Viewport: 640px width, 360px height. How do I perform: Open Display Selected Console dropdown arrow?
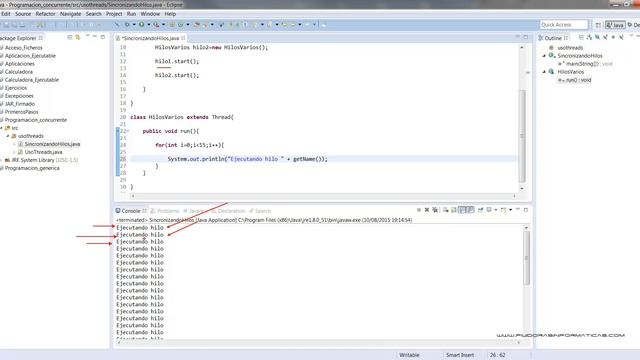[496, 210]
